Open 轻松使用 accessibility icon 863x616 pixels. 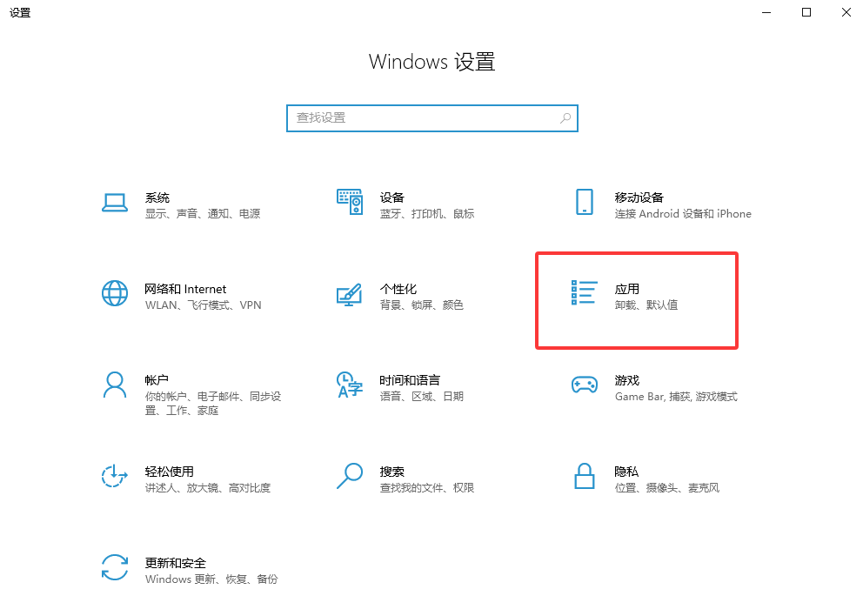click(115, 476)
